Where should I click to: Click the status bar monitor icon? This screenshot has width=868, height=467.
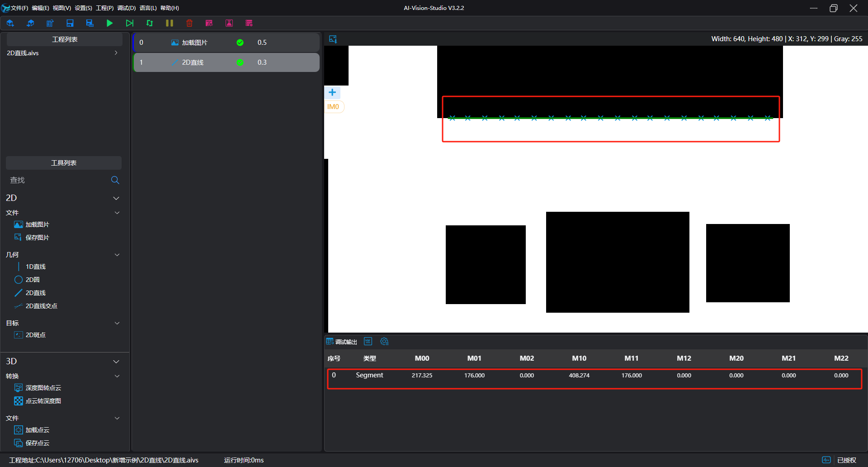826,460
